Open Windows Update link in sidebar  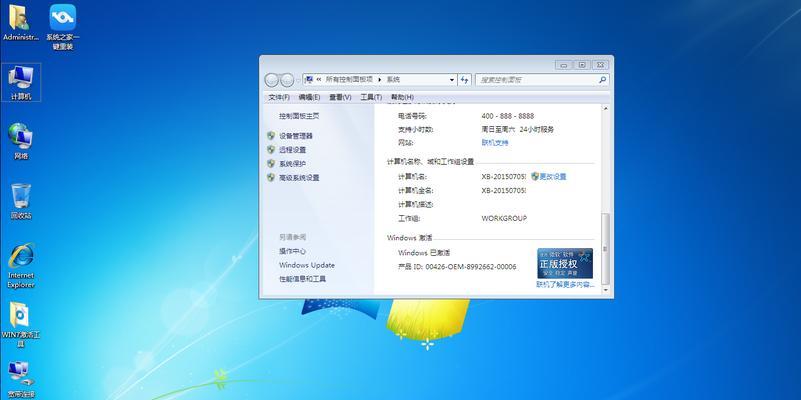pos(307,265)
